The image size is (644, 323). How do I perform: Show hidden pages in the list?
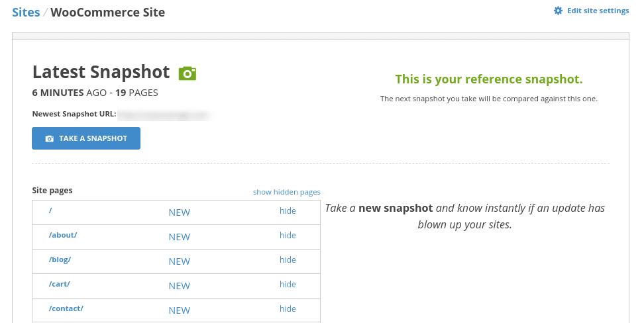coord(286,192)
